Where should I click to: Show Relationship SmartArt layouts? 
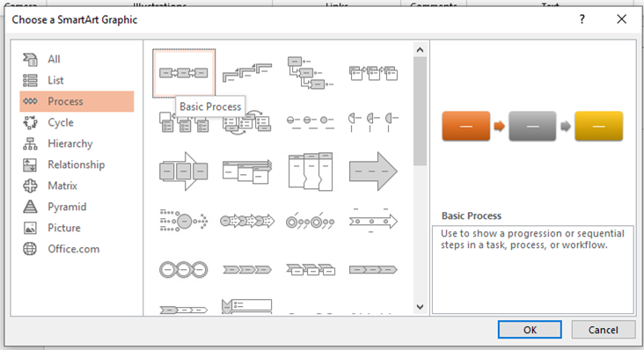[77, 164]
